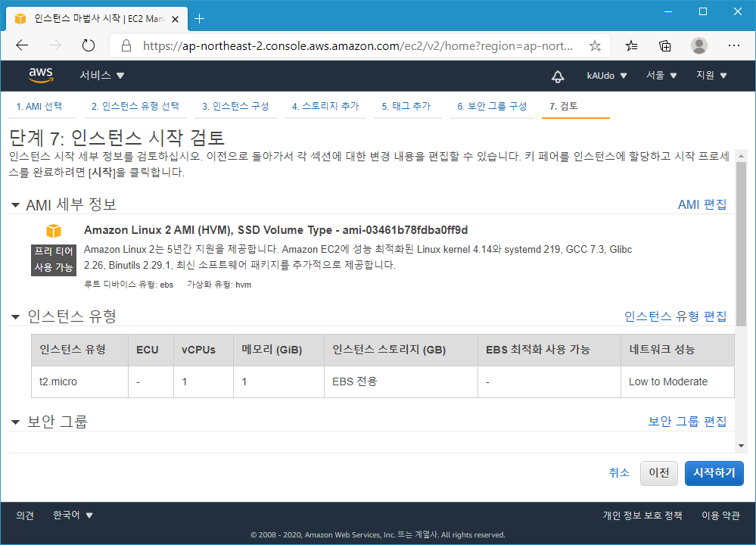
Task: Click the browser address bar URL
Action: (358, 45)
